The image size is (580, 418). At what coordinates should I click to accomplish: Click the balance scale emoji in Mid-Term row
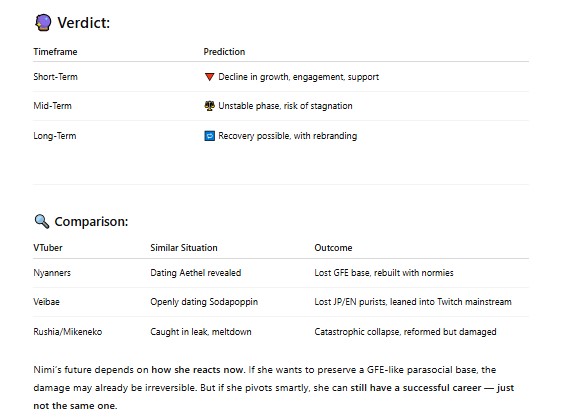click(209, 106)
